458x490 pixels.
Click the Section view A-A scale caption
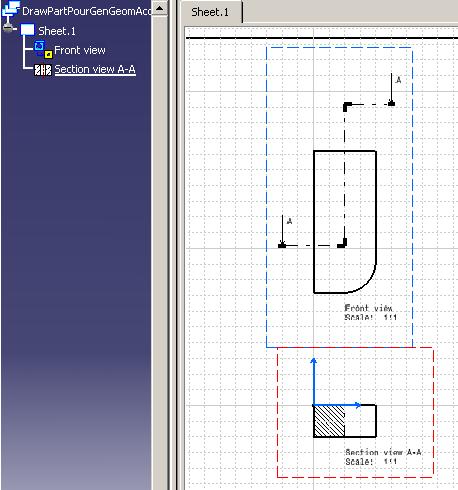[383, 457]
